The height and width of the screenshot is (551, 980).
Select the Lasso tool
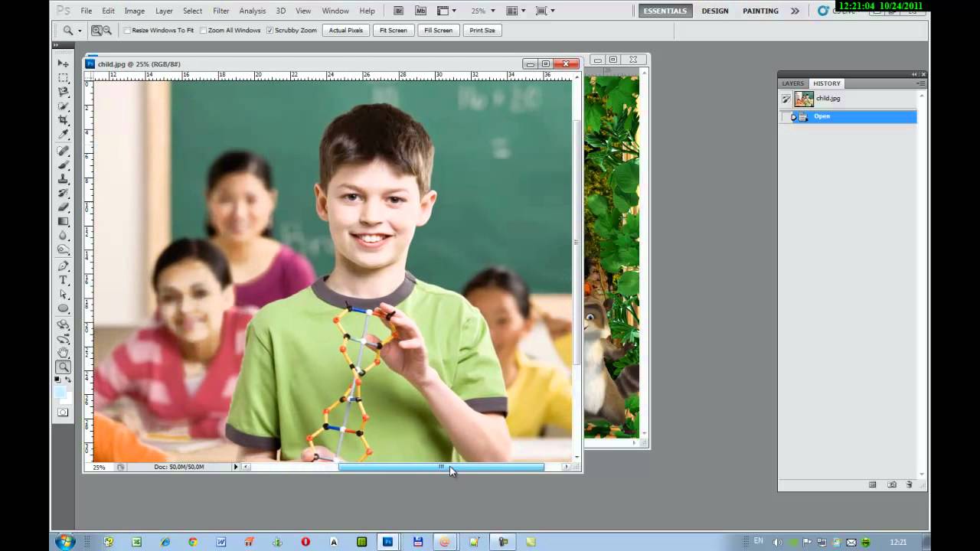[64, 92]
